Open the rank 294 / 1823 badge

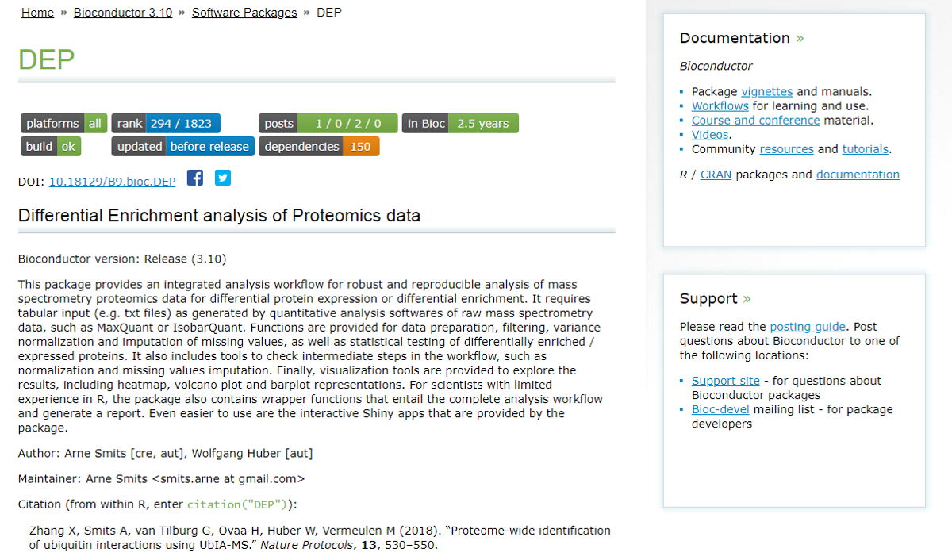pos(166,123)
